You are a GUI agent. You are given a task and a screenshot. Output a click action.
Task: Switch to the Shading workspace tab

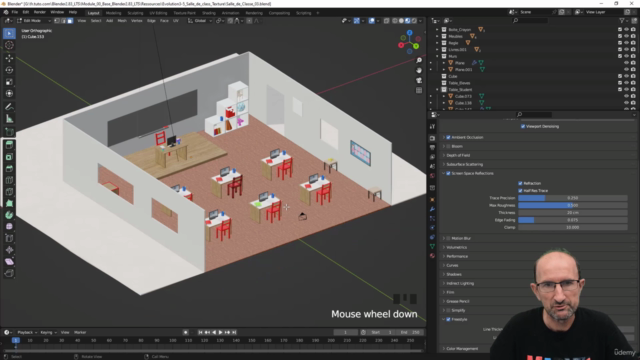pyautogui.click(x=209, y=13)
